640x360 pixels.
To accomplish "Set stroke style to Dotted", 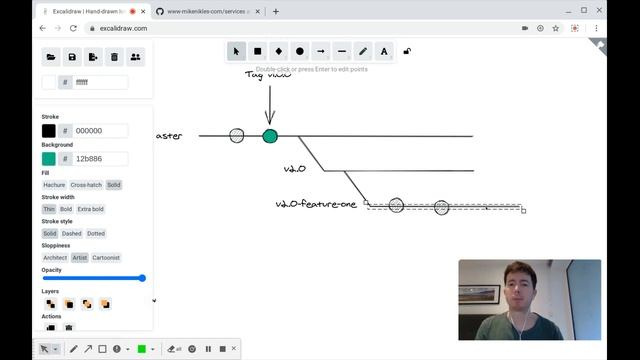I will (96, 233).
